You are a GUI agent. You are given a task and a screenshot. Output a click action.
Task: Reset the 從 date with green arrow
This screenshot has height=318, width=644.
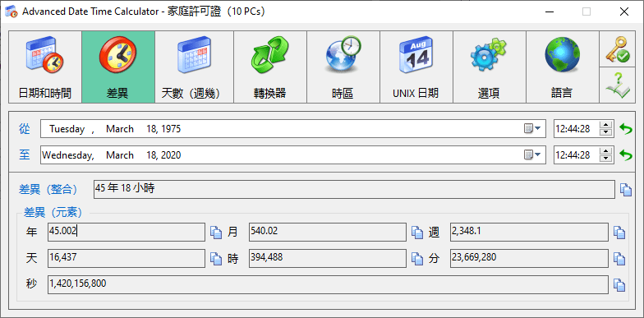(x=626, y=129)
